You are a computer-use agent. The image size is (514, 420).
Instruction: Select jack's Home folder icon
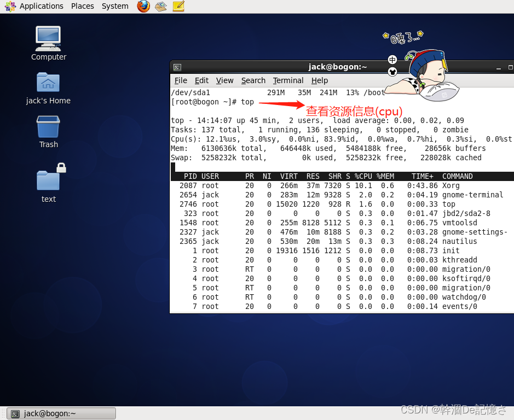tap(48, 89)
